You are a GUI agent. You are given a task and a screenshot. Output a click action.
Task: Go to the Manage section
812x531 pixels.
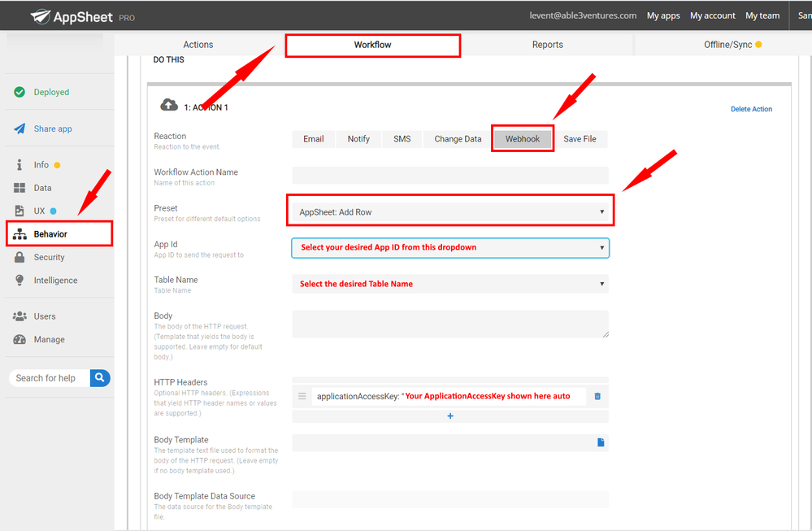(x=50, y=339)
